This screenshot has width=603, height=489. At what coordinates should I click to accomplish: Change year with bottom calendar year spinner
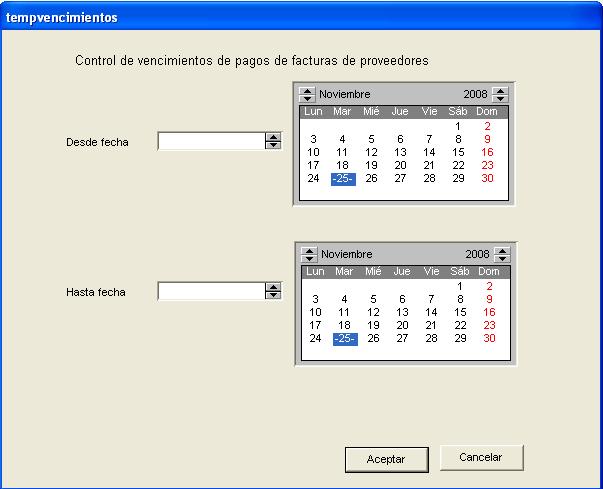pyautogui.click(x=502, y=254)
